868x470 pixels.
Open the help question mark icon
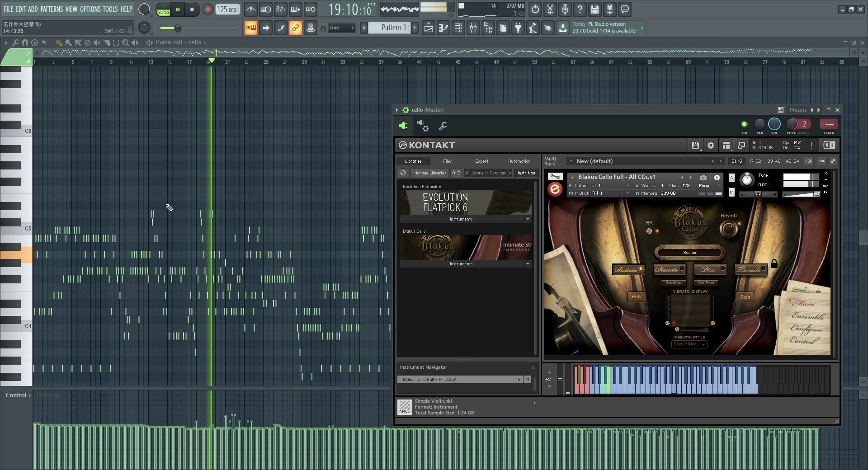[x=580, y=9]
